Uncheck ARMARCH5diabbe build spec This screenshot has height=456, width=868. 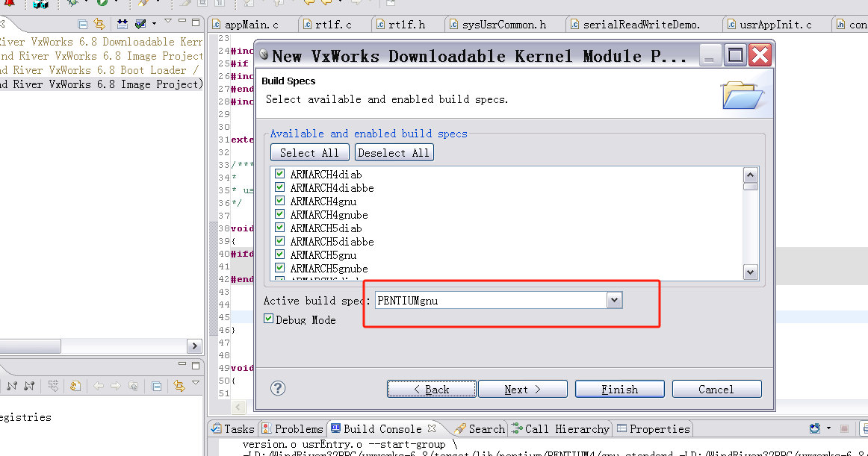pos(280,241)
